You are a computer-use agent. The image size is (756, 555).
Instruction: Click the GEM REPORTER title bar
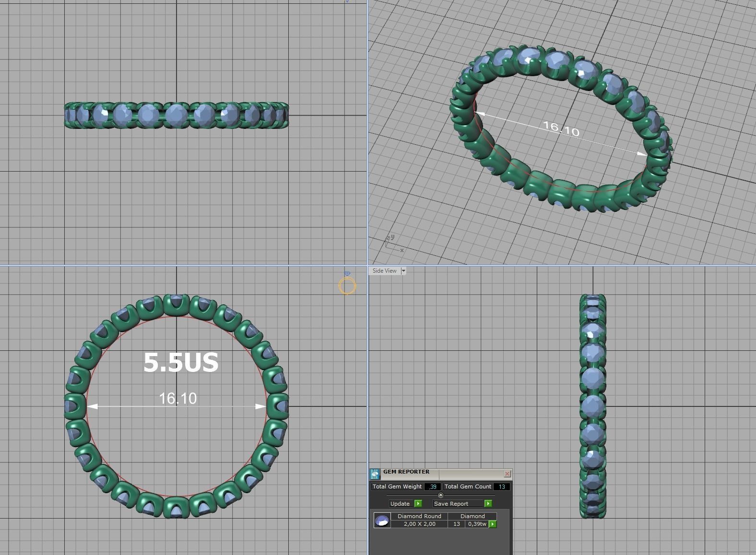tap(441, 474)
